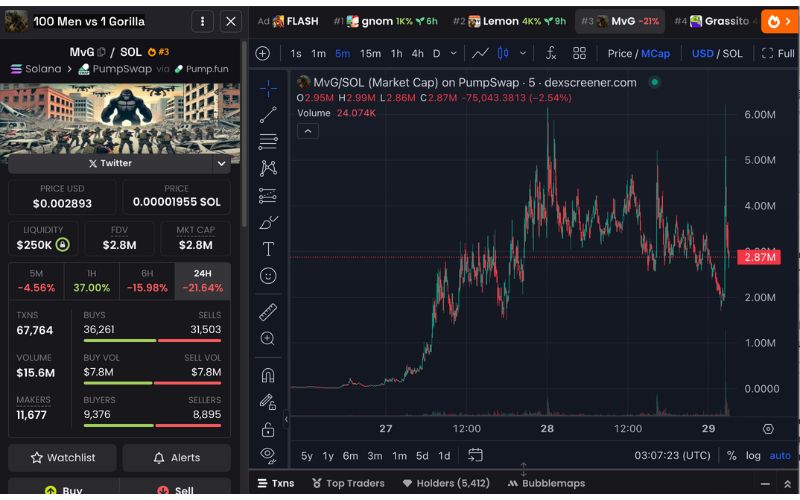Viewport: 800px width, 500px height.
Task: Click the add symbol plus icon
Action: pyautogui.click(x=262, y=53)
